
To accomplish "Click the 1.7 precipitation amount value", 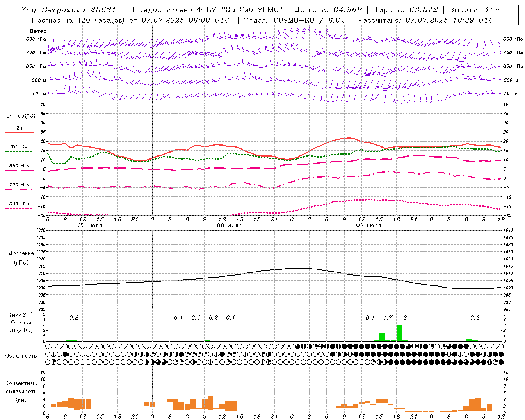I will (388, 318).
